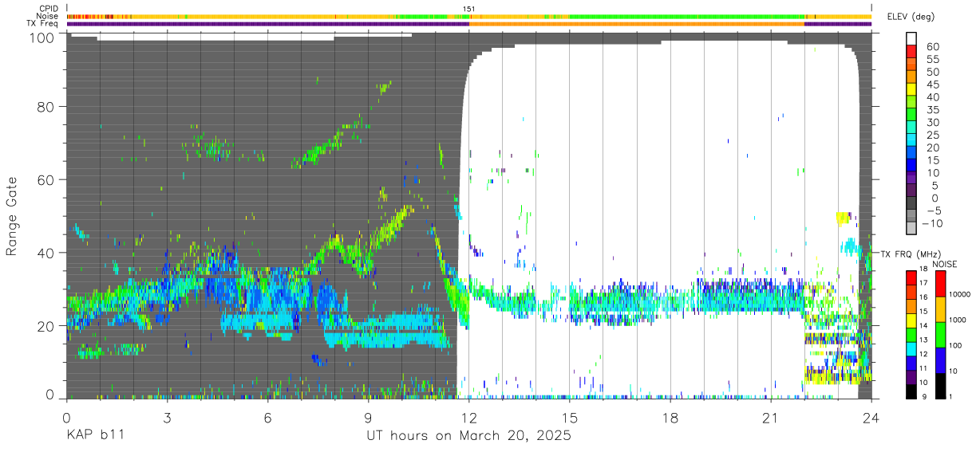Click the x-axis hour tick label 21

point(770,418)
